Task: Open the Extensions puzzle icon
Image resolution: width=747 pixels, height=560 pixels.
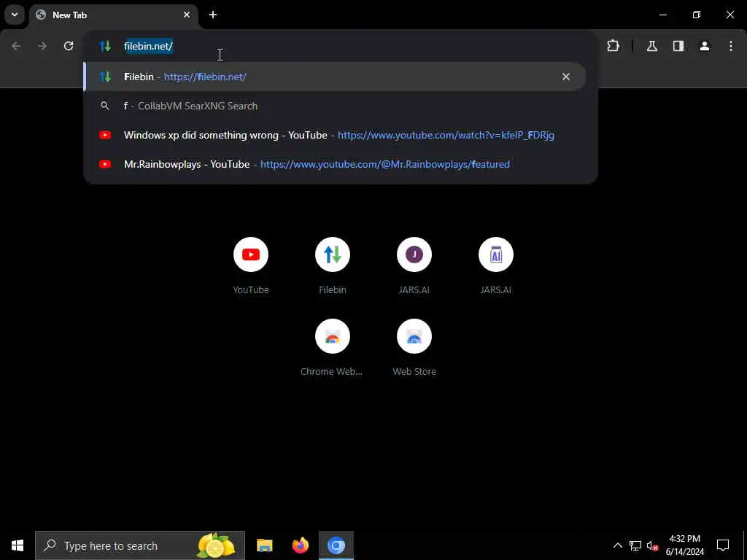Action: pos(613,46)
